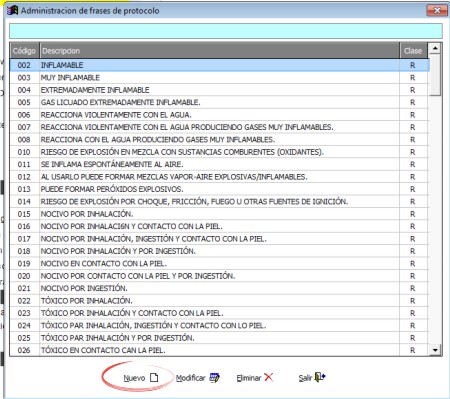450x399 pixels.
Task: Select row 015 NOCIVO POR INHALACIÓN
Action: coord(219,214)
